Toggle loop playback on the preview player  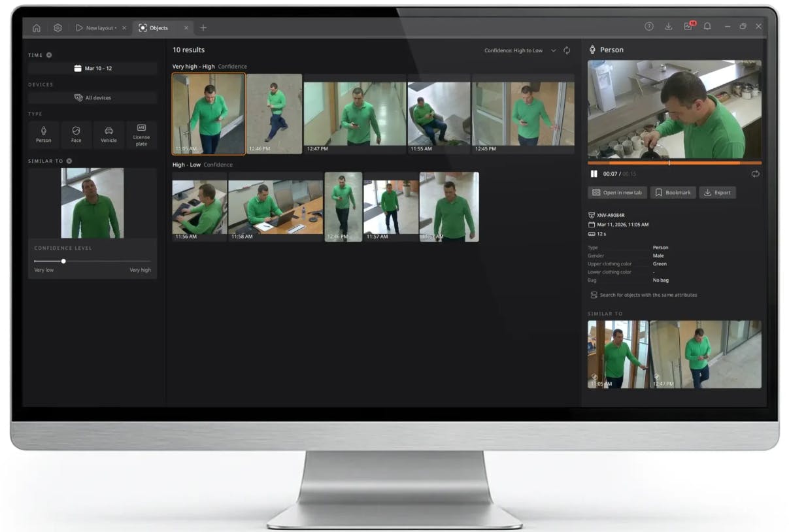coord(755,174)
